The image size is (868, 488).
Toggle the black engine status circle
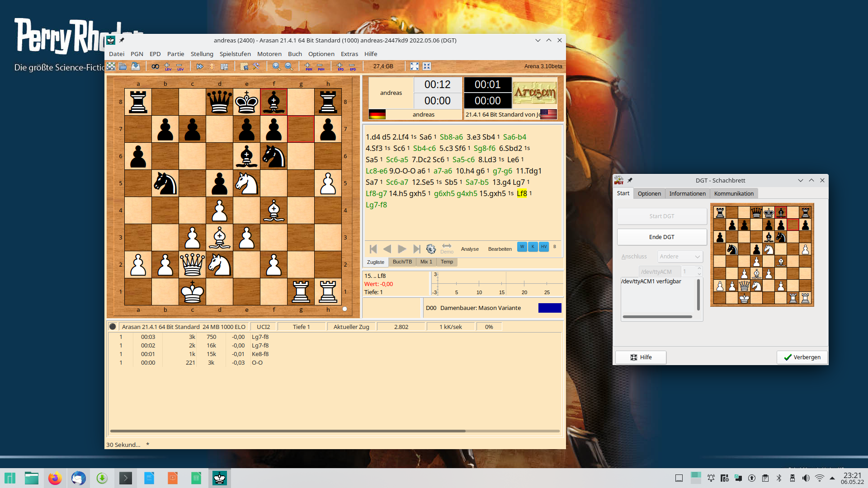point(113,327)
